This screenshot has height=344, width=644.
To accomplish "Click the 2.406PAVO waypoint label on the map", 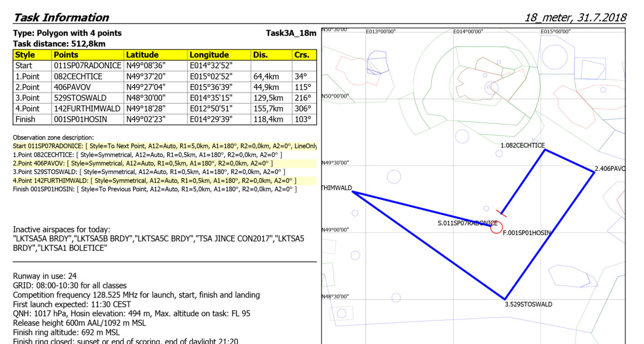I will [610, 169].
